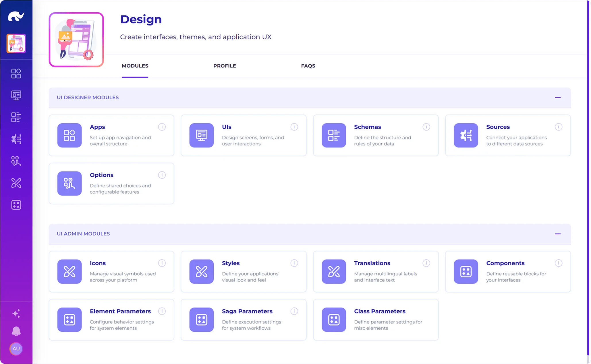Open the AI assistant sparkles icon

click(x=16, y=313)
